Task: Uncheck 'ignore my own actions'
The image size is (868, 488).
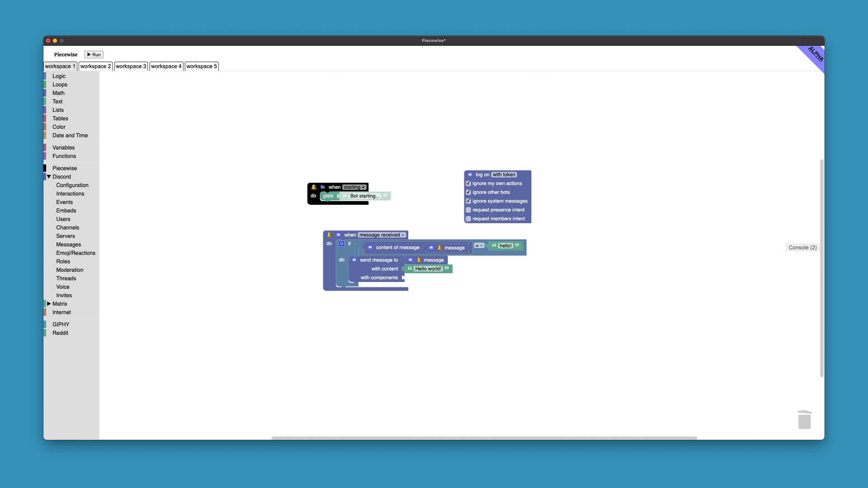Action: click(468, 183)
